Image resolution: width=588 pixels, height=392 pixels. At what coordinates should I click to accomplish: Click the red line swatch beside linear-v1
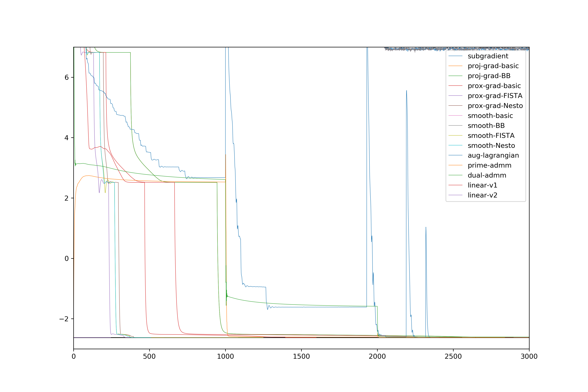click(x=455, y=185)
